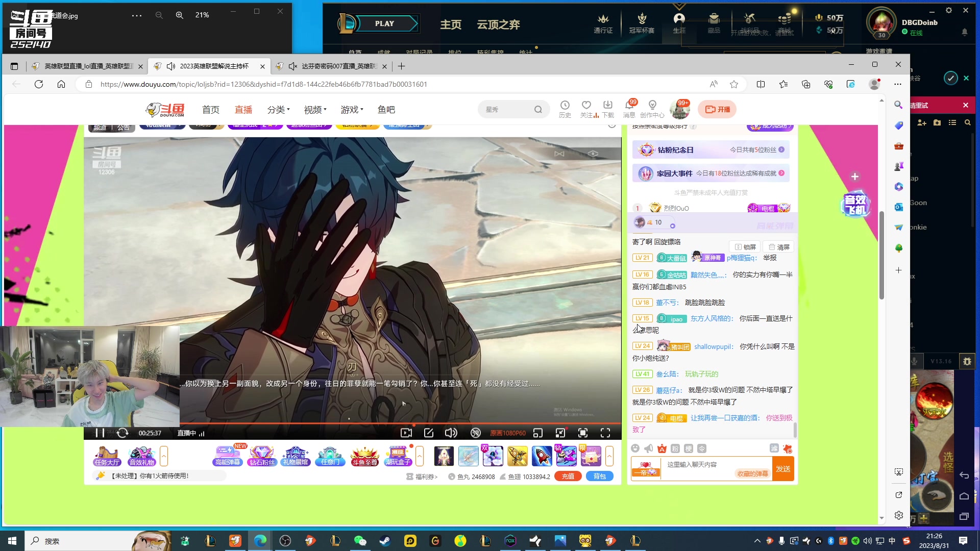Image resolution: width=980 pixels, height=551 pixels.
Task: Toggle browser split screen icon
Action: click(x=761, y=84)
